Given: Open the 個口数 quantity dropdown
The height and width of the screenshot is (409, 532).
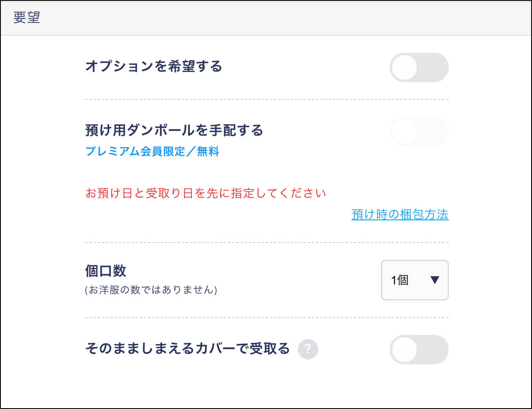Looking at the screenshot, I should click(x=415, y=280).
